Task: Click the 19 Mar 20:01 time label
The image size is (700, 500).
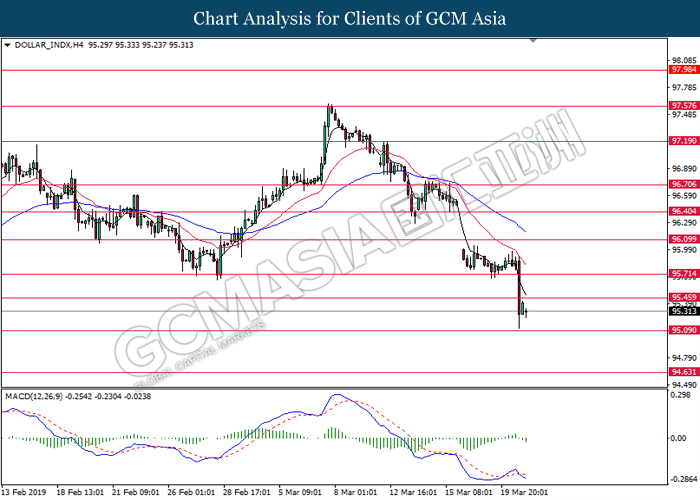Action: [524, 492]
